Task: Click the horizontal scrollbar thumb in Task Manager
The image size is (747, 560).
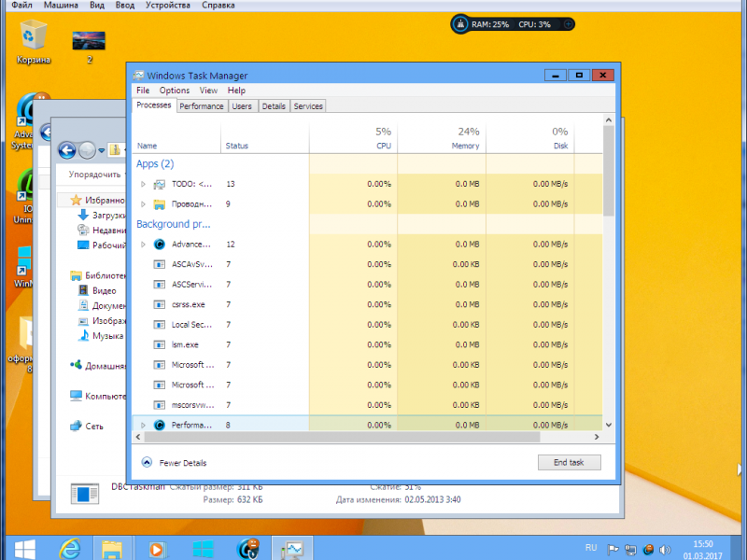Action: (342, 437)
